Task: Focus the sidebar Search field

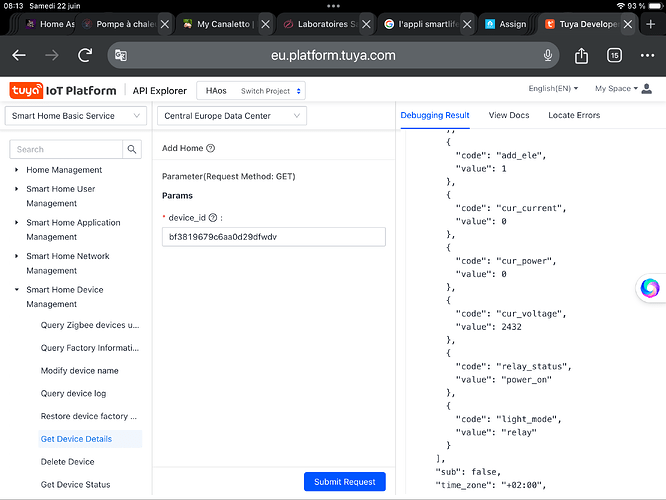Action: (66, 149)
